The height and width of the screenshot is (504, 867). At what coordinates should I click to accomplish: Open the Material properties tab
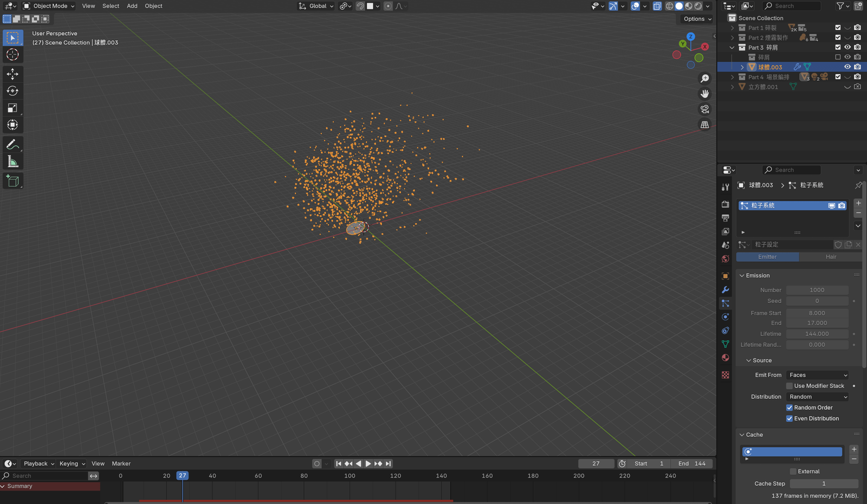pyautogui.click(x=726, y=357)
